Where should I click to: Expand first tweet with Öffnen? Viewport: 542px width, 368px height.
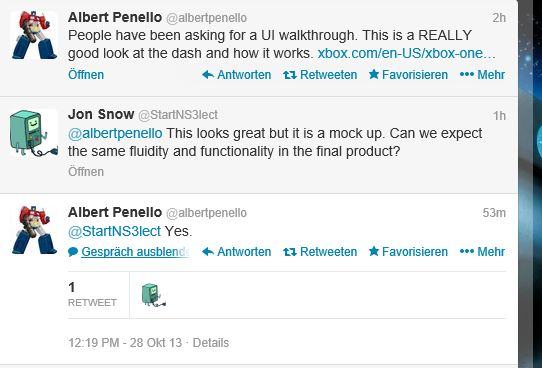[86, 75]
